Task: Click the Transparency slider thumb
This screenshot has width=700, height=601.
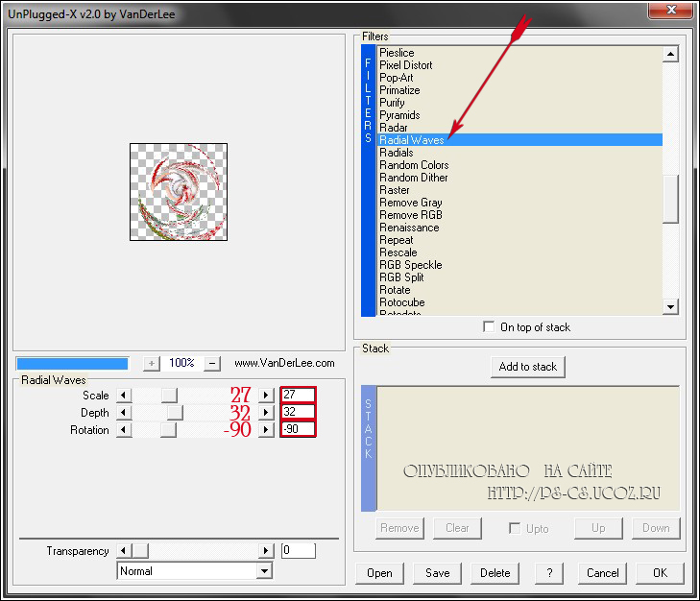Action: 140,550
